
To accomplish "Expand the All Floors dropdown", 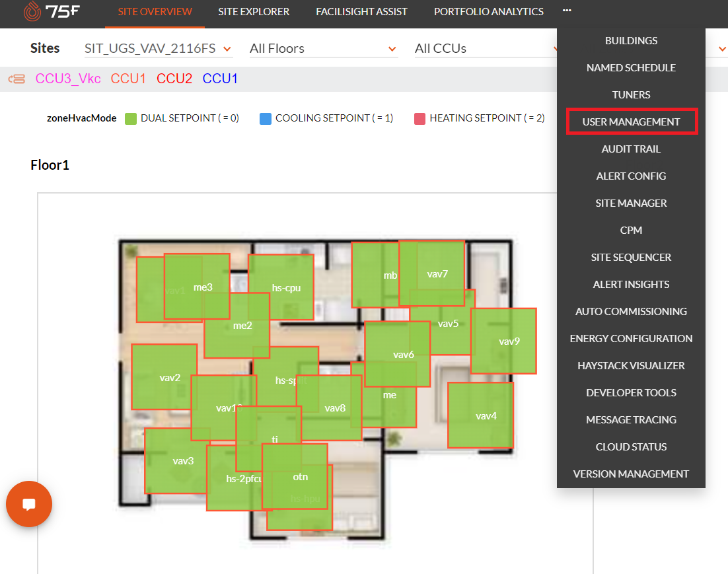I will [x=323, y=48].
